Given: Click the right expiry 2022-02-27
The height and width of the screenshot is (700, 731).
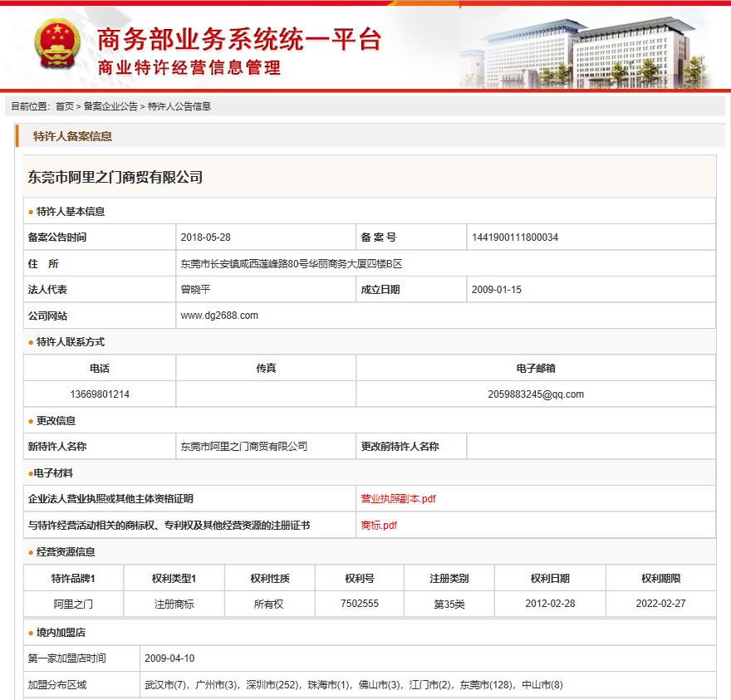Looking at the screenshot, I should [x=660, y=604].
